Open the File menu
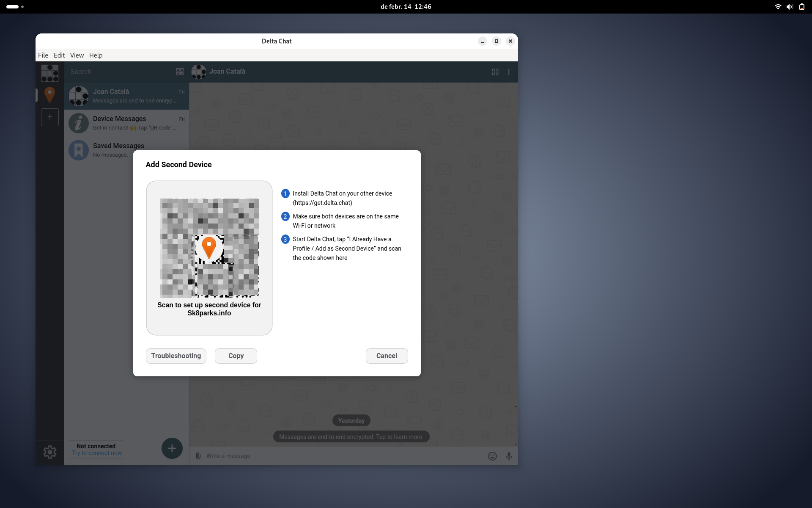This screenshot has height=508, width=812. 43,55
